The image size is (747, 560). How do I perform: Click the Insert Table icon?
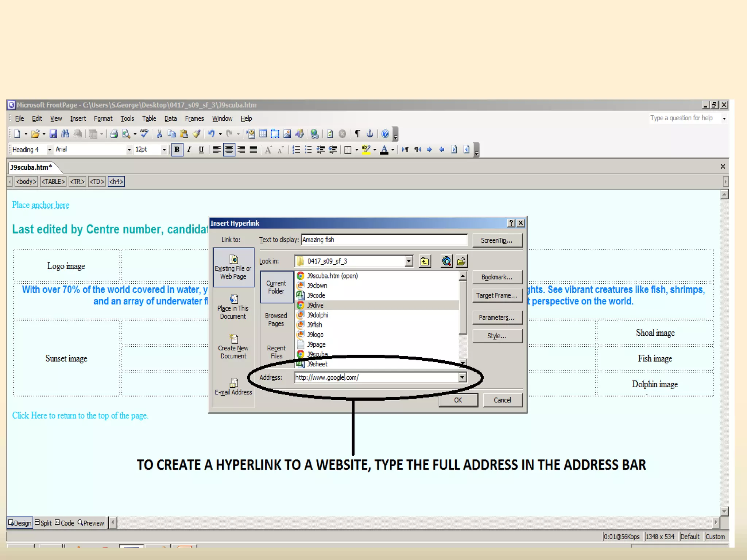pyautogui.click(x=263, y=134)
